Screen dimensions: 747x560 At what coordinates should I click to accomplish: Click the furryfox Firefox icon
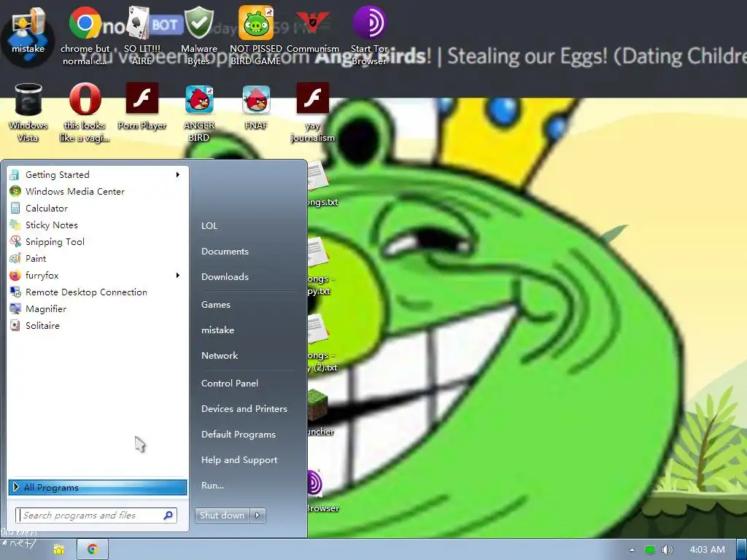click(x=15, y=275)
